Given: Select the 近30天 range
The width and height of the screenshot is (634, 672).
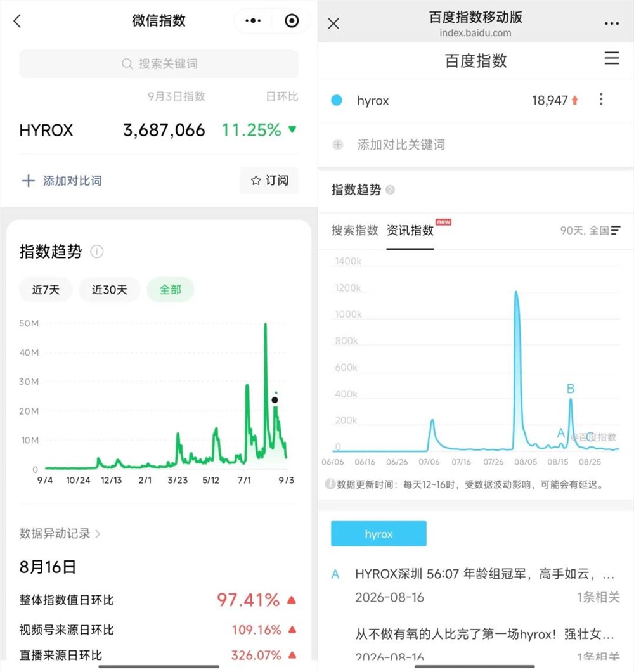Looking at the screenshot, I should tap(109, 290).
